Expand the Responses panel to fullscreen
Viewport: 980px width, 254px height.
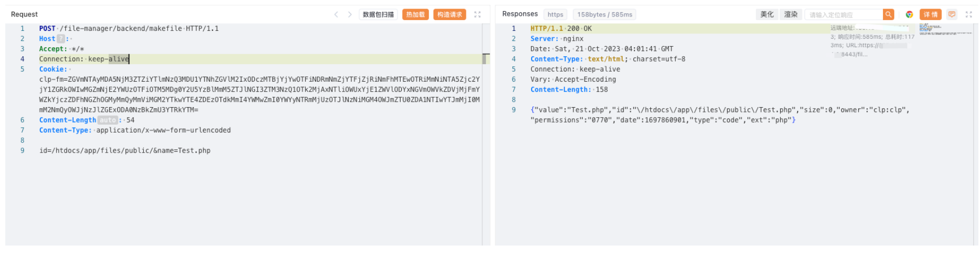click(969, 14)
